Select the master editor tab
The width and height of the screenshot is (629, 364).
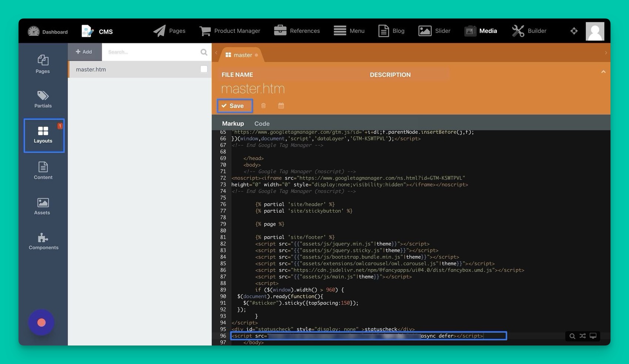click(242, 55)
